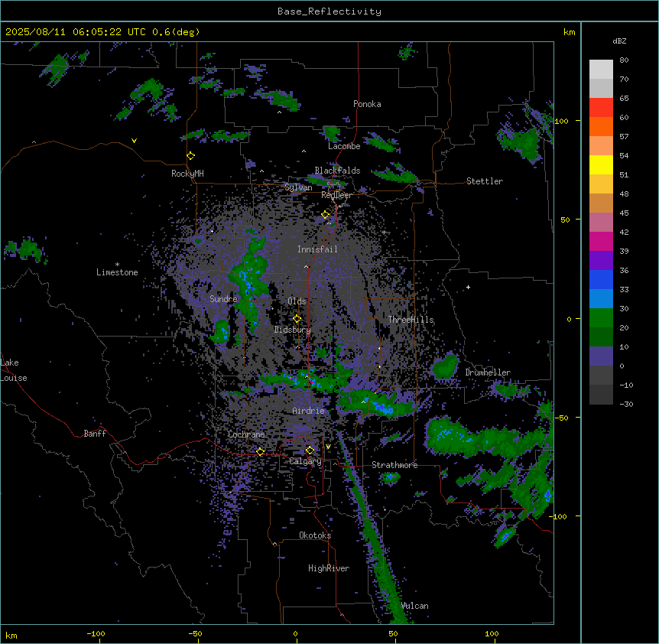This screenshot has height=644, width=659.
Task: Click the Strathmore label
Action: [394, 465]
